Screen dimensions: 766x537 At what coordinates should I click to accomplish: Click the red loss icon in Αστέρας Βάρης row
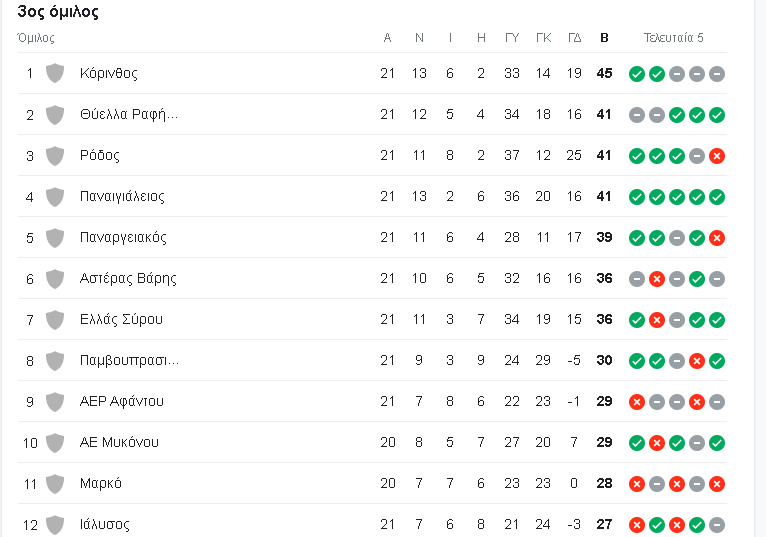pyautogui.click(x=657, y=279)
